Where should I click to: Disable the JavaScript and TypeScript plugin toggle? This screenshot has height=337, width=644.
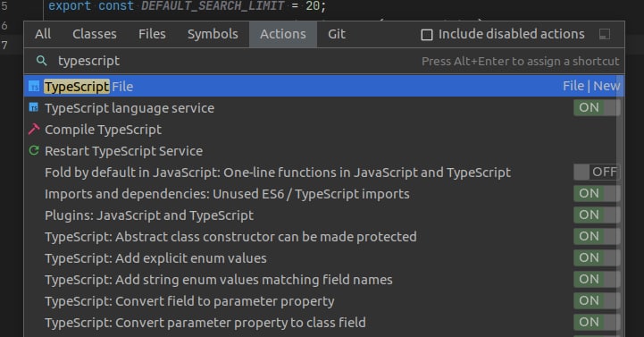[x=597, y=215]
